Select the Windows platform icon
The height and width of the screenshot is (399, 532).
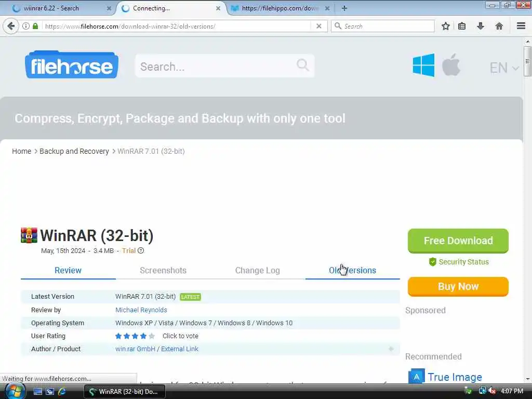[423, 65]
